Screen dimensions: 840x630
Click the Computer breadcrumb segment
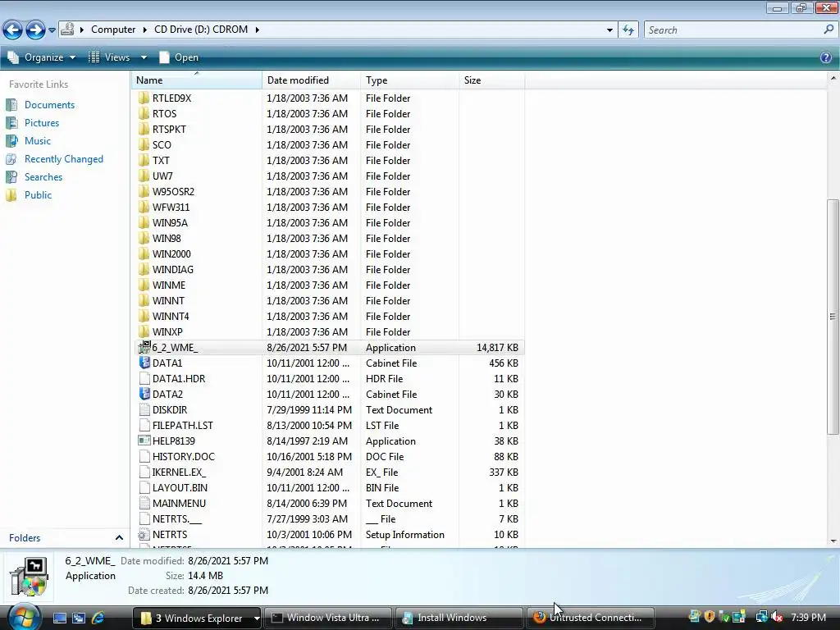pos(113,30)
